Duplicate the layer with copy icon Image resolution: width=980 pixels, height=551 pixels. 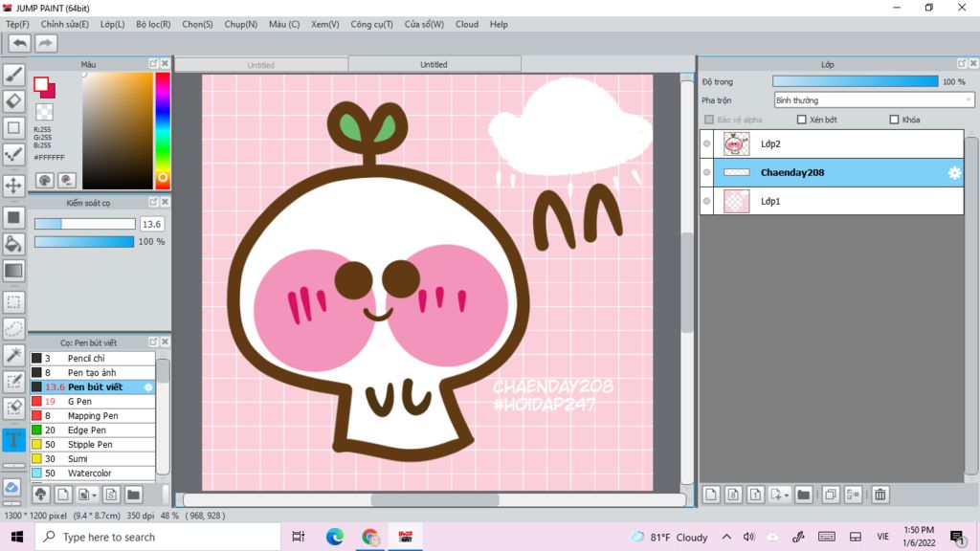831,495
